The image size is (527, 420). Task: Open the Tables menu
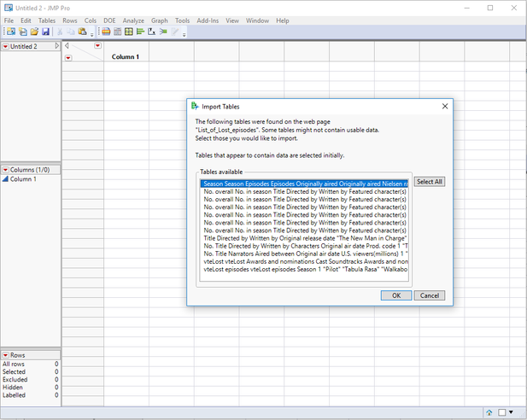pos(47,20)
